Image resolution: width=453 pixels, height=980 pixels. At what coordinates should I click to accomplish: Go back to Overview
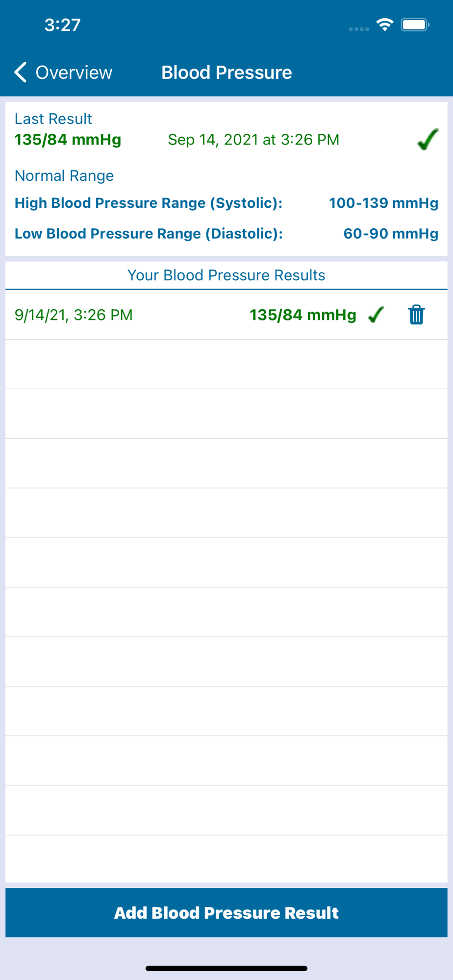click(64, 73)
